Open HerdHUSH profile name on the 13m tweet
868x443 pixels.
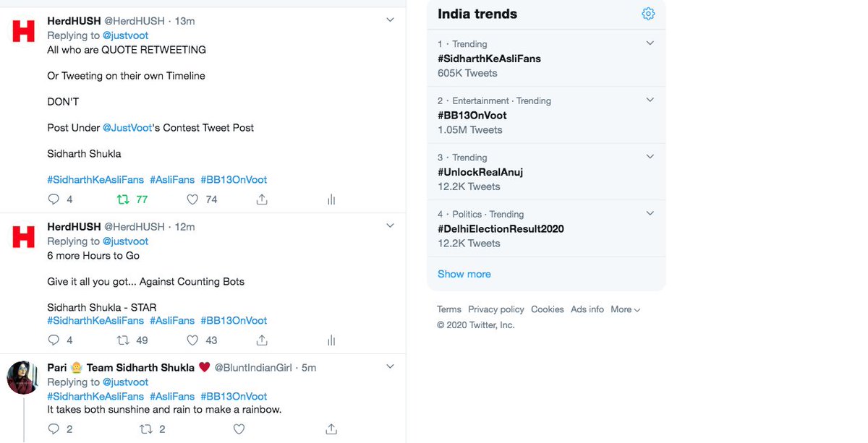click(x=74, y=21)
